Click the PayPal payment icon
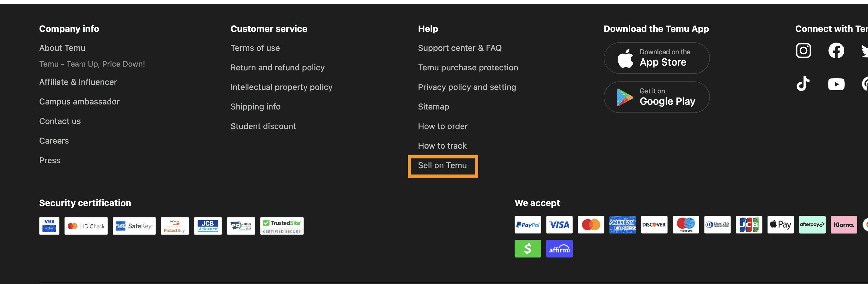 click(x=527, y=225)
